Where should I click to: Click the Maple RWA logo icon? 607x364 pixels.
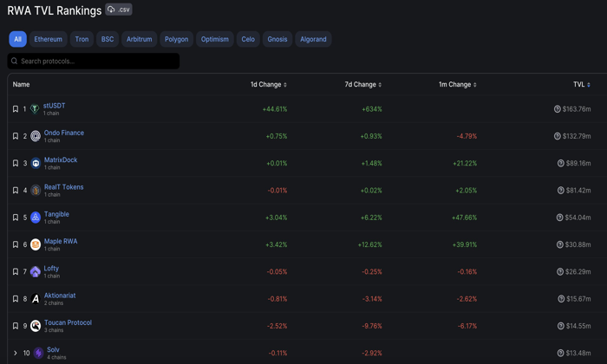36,244
